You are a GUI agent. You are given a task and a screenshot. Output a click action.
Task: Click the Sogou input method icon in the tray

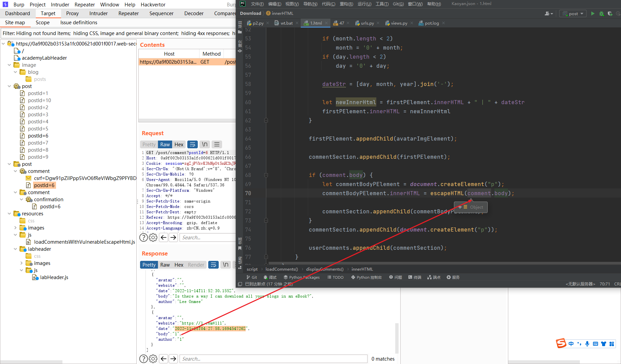(x=561, y=343)
